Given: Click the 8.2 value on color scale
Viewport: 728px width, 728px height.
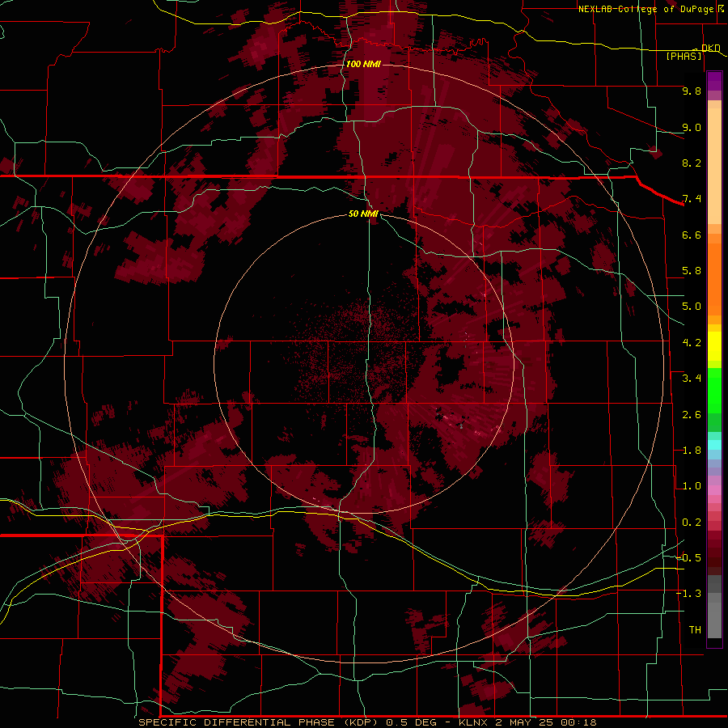Looking at the screenshot, I should click(x=692, y=163).
